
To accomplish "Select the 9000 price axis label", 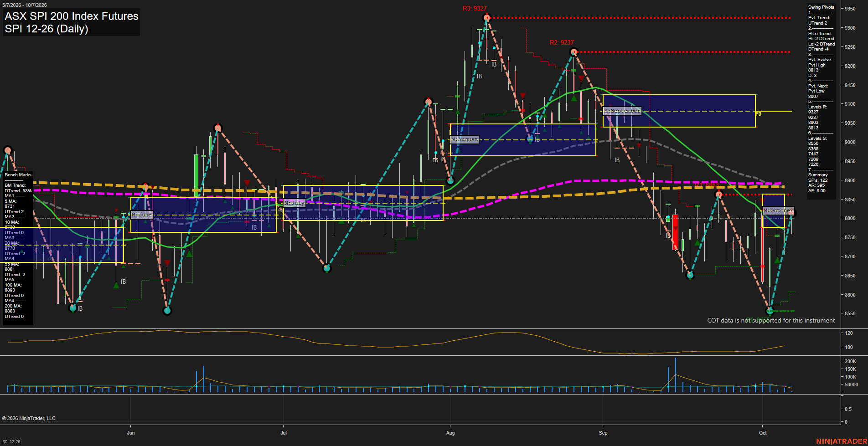I will [x=850, y=142].
